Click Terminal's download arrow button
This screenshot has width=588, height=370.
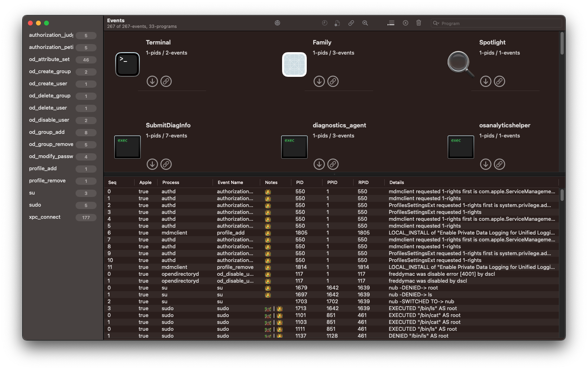click(x=152, y=81)
